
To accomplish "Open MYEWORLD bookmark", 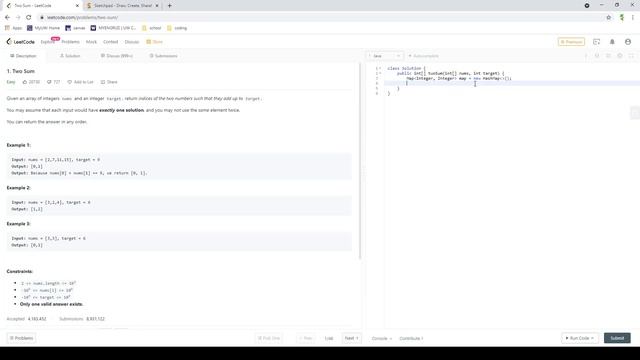I will pyautogui.click(x=113, y=28).
